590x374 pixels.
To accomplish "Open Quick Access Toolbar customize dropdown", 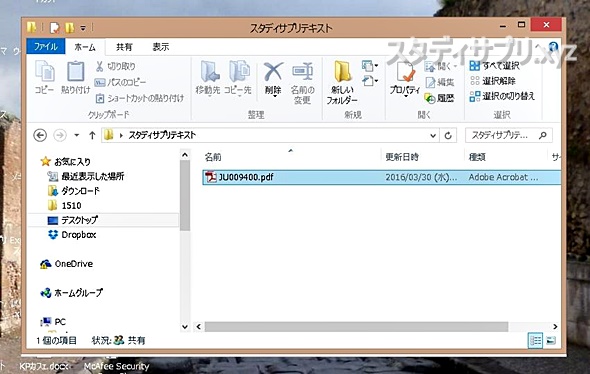I will point(83,28).
